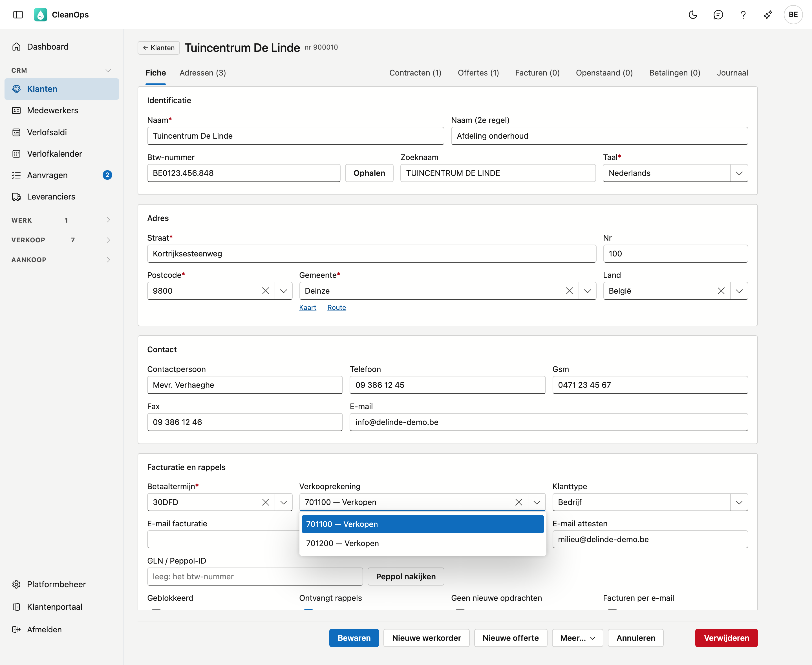Clear the Gemeente Deinze value
This screenshot has width=812, height=665.
(x=570, y=291)
